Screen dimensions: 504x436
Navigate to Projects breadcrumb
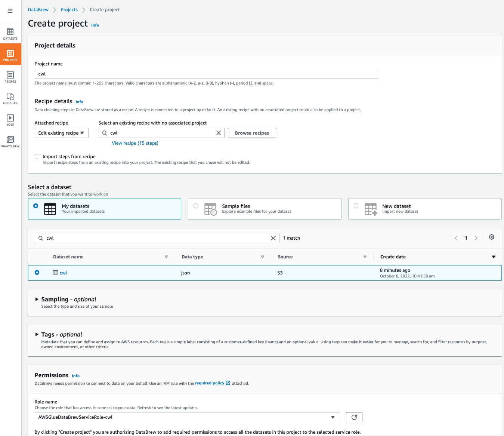point(69,10)
